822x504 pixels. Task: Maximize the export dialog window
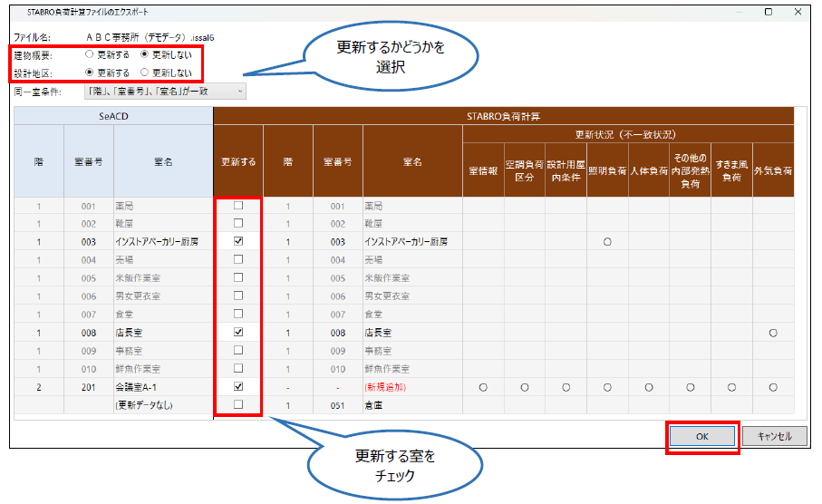[x=769, y=12]
